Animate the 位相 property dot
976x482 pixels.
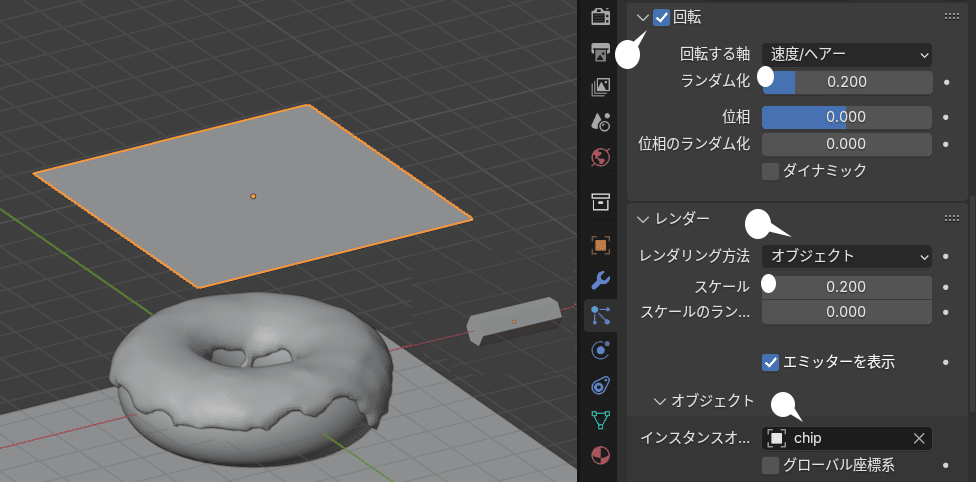coord(946,117)
